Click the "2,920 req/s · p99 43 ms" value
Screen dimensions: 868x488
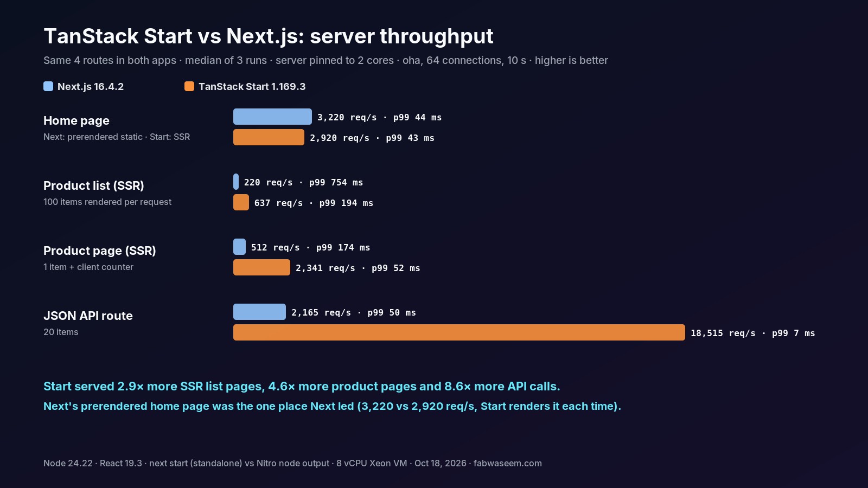click(372, 138)
